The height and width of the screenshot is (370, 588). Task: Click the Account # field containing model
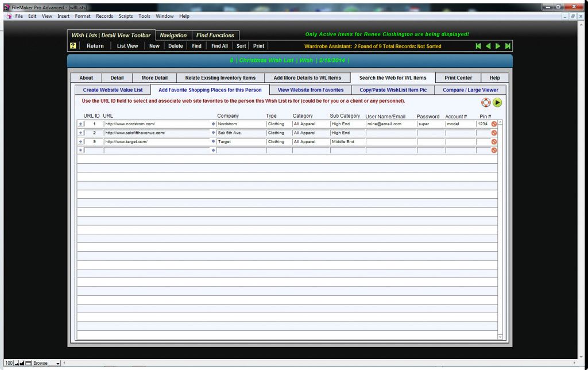click(460, 124)
